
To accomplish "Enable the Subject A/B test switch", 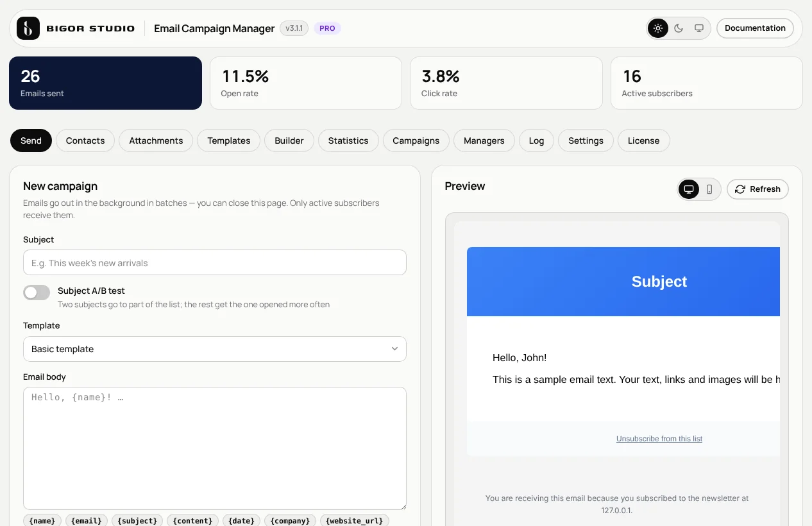I will click(37, 293).
